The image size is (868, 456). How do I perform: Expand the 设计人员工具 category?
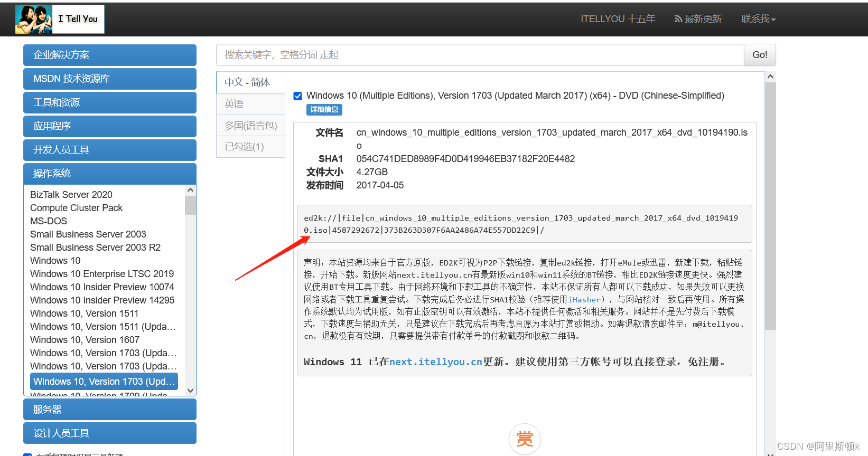tap(110, 433)
